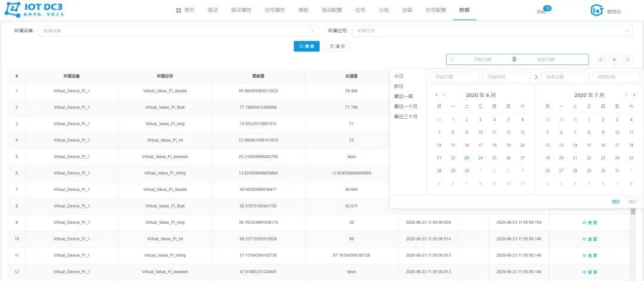Click processed value 92.611 in row 8

tap(351, 206)
